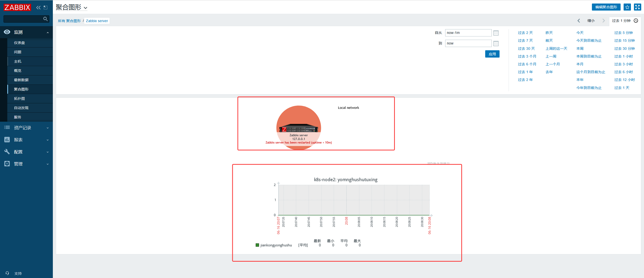Click the Zabbix server map icon

pyautogui.click(x=298, y=128)
